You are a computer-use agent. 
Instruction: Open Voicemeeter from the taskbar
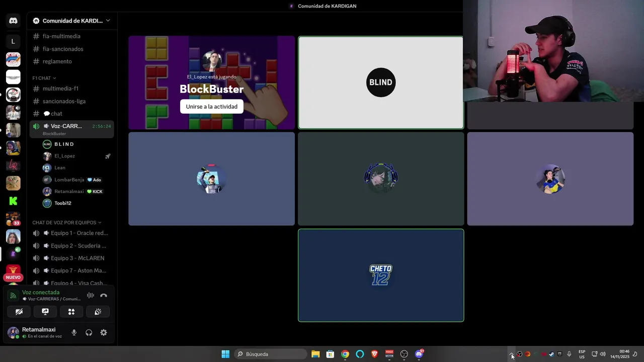tap(389, 354)
